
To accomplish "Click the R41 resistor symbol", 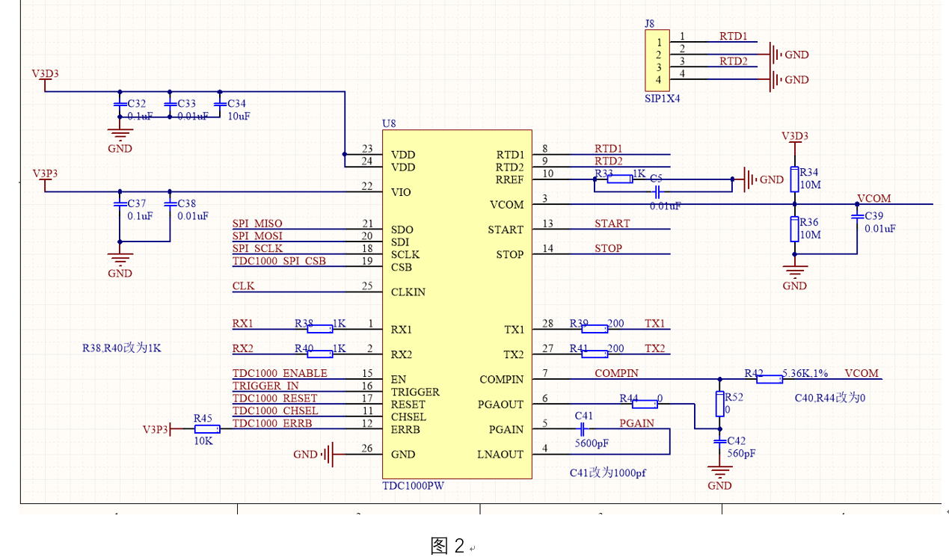I will (x=595, y=354).
